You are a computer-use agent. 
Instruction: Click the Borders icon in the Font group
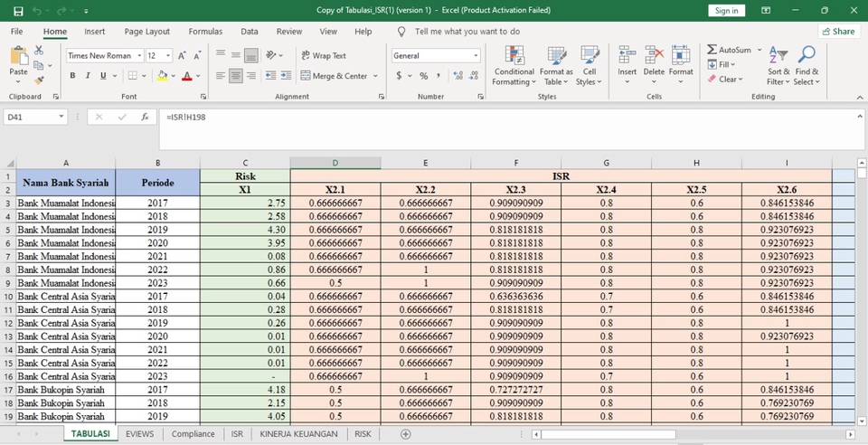pos(132,76)
